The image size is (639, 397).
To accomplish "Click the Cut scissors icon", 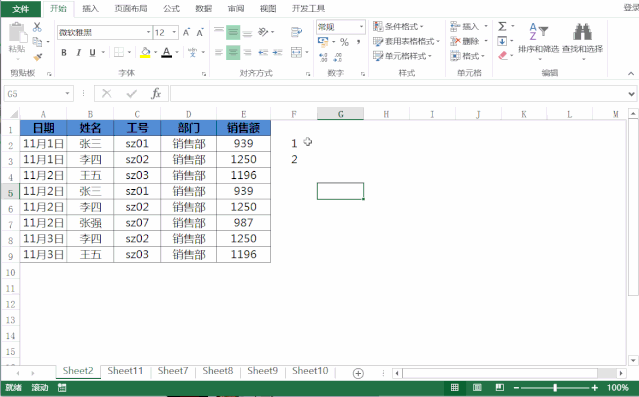I will 37,27.
